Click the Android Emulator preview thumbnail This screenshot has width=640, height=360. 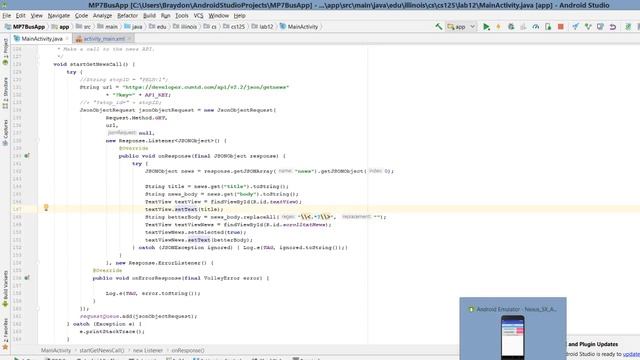[x=513, y=329]
